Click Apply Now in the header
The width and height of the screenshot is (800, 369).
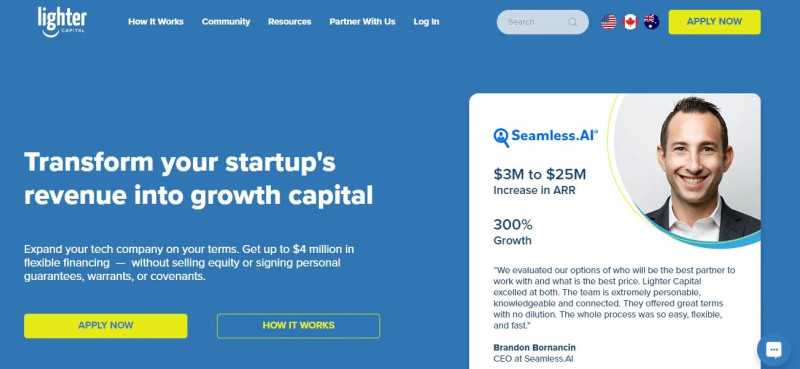coord(714,22)
